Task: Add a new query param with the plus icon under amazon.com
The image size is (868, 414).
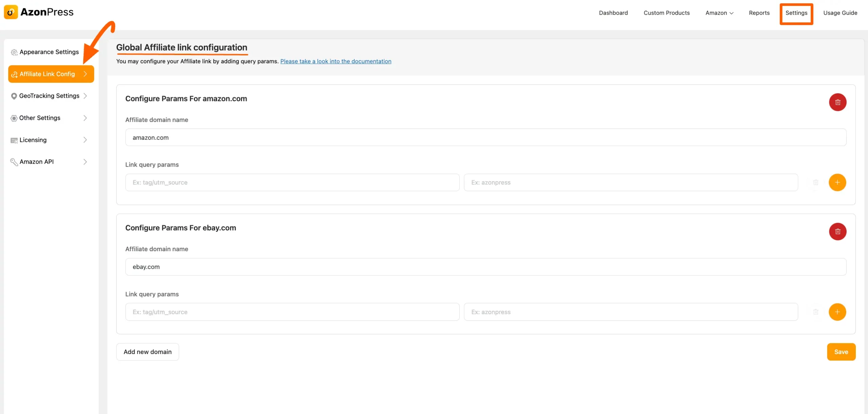Action: click(837, 182)
